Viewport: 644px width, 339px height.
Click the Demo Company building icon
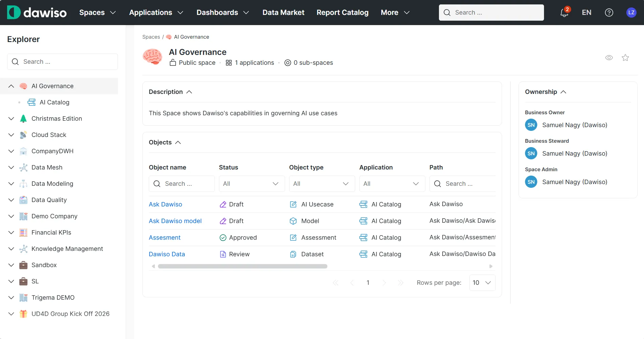(23, 216)
